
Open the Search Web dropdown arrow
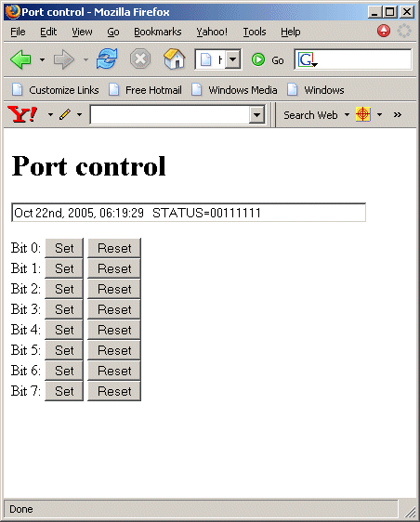(347, 114)
